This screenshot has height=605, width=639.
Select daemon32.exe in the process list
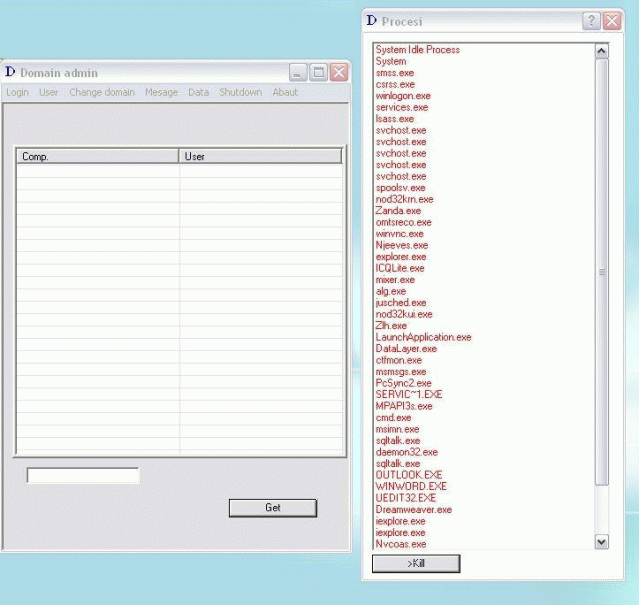[407, 452]
